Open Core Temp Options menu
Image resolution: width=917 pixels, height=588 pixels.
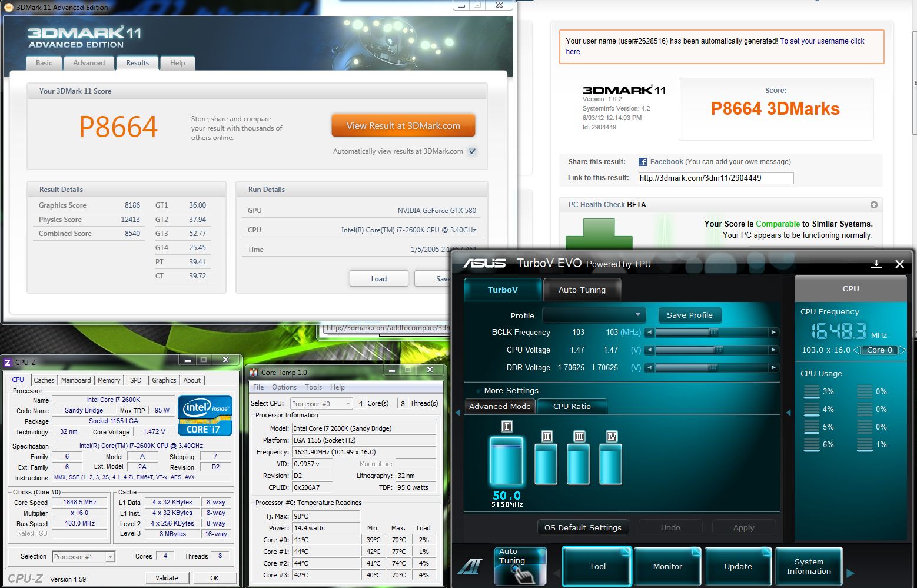point(284,387)
